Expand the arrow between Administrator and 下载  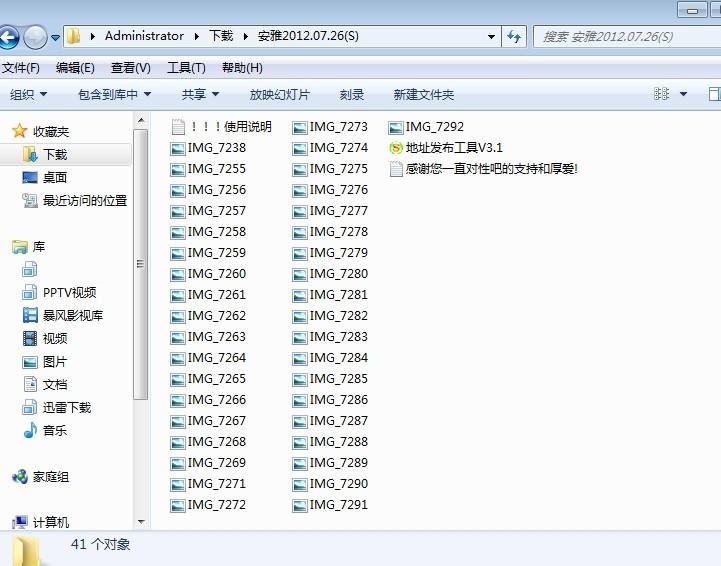pyautogui.click(x=196, y=36)
